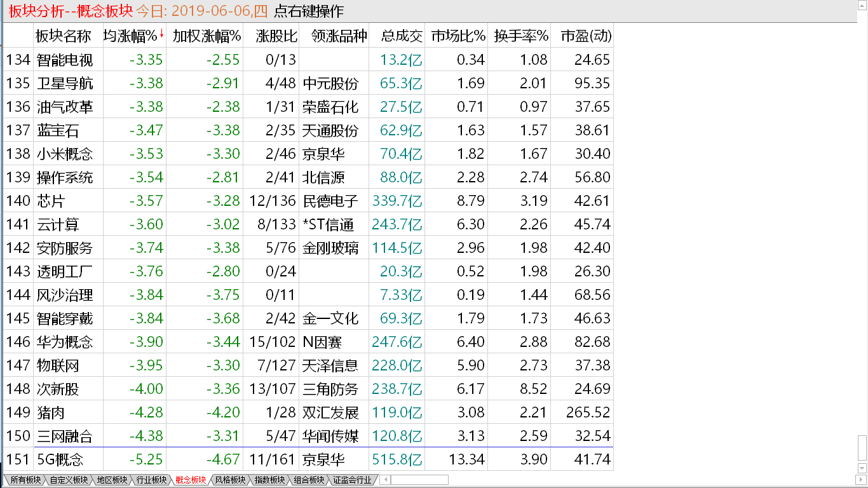Open the 指数板块 tab

269,480
